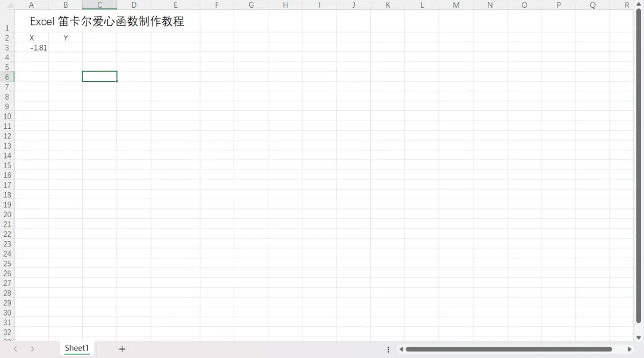Click the horizontal scrollbar thumb

509,350
